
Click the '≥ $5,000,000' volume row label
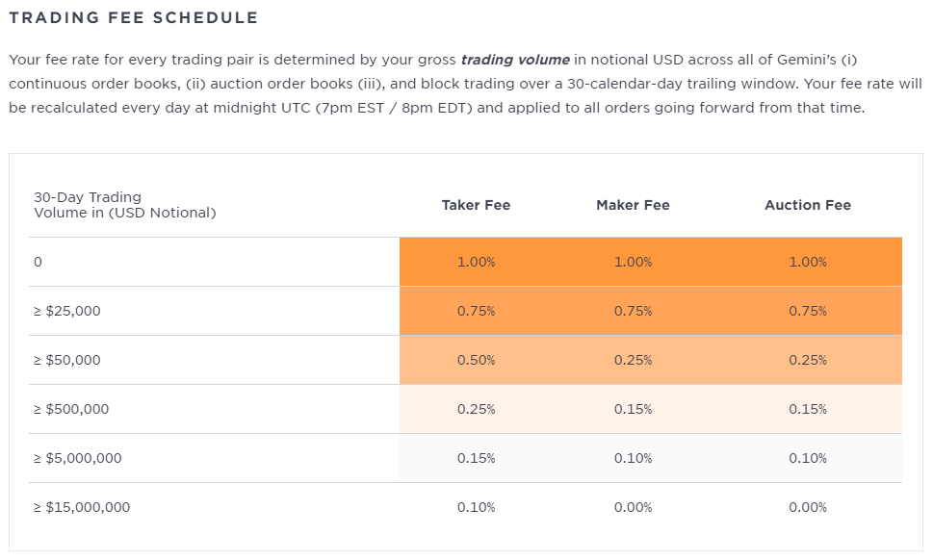pyautogui.click(x=78, y=458)
